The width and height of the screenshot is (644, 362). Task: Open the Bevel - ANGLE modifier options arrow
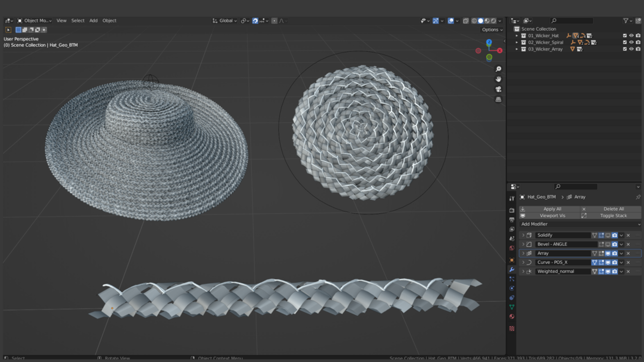point(622,244)
